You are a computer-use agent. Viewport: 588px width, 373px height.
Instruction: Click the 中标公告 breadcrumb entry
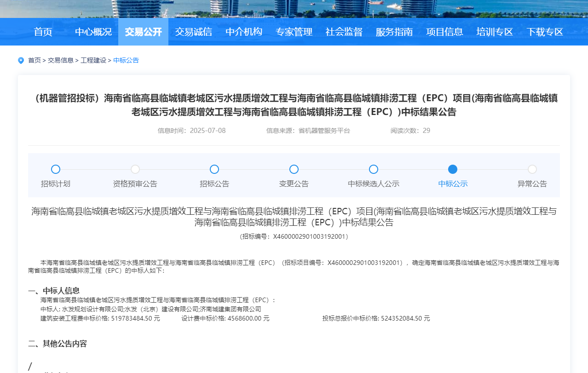[126, 60]
